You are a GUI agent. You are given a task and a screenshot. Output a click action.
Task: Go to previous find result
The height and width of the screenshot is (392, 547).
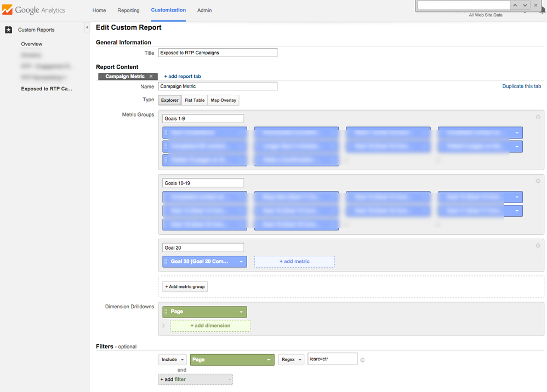click(515, 5)
